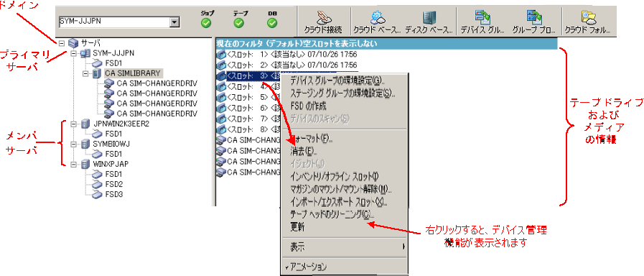Image resolution: width=644 pixels, height=276 pixels.
Task: Open the クラウド接続 toolbar button
Action: click(323, 22)
